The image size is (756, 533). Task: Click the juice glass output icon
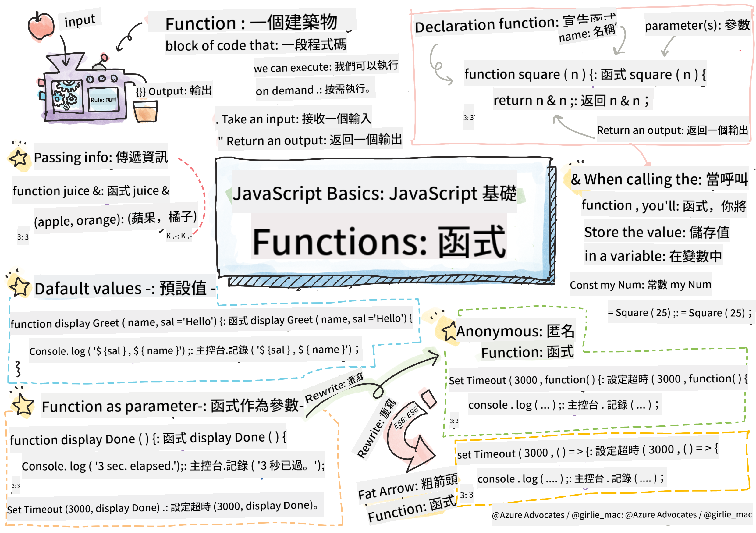(146, 112)
